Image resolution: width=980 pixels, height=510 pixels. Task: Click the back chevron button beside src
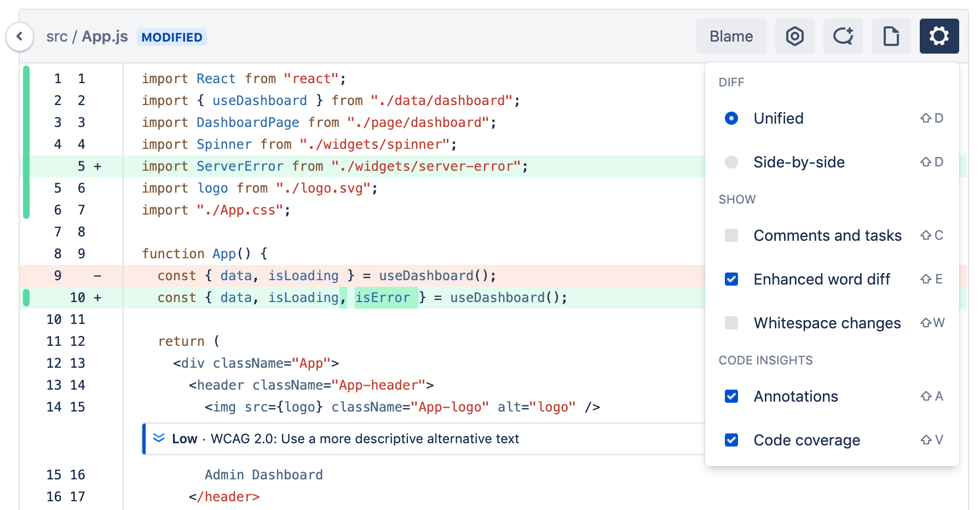pyautogui.click(x=20, y=37)
